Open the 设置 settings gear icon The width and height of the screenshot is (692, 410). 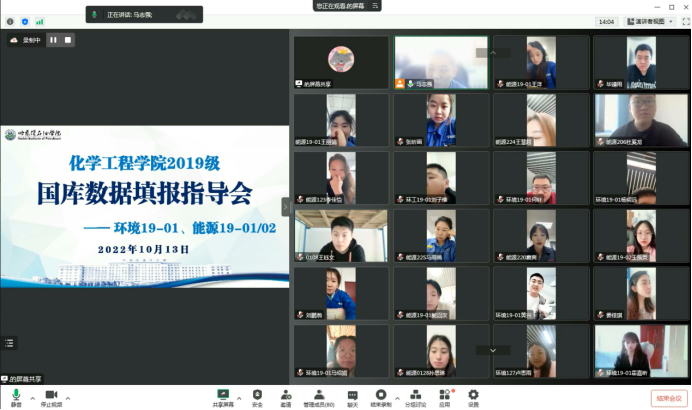pyautogui.click(x=473, y=394)
